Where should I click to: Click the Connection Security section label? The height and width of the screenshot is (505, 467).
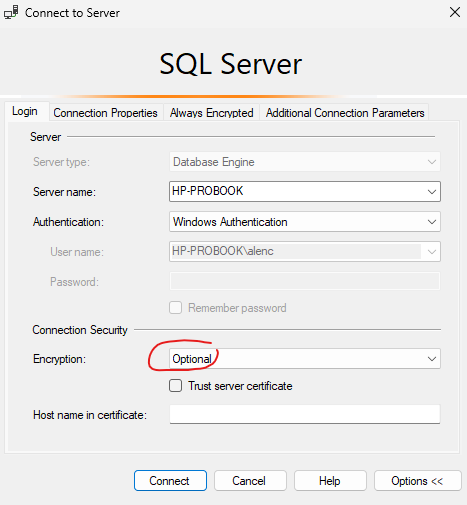[80, 330]
